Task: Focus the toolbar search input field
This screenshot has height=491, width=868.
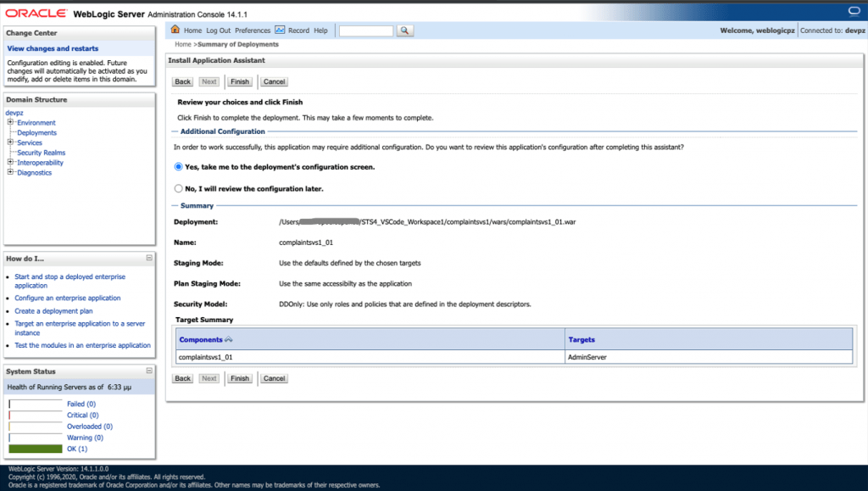Action: 366,31
